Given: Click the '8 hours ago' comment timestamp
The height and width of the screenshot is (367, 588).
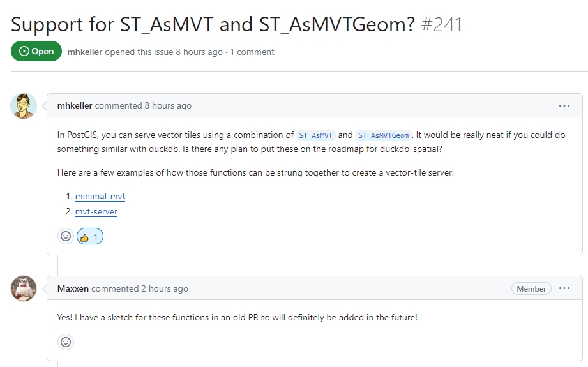Looking at the screenshot, I should tap(168, 106).
